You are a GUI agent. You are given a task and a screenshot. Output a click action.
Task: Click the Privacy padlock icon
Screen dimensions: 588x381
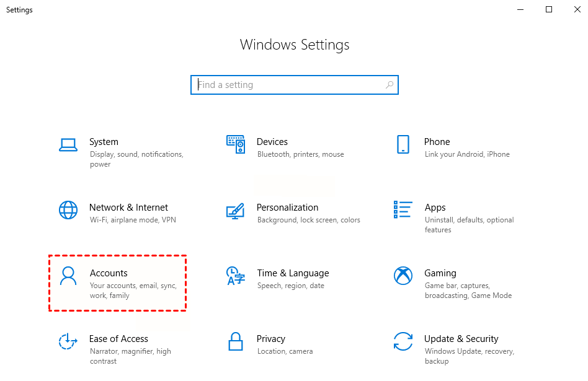[235, 341]
